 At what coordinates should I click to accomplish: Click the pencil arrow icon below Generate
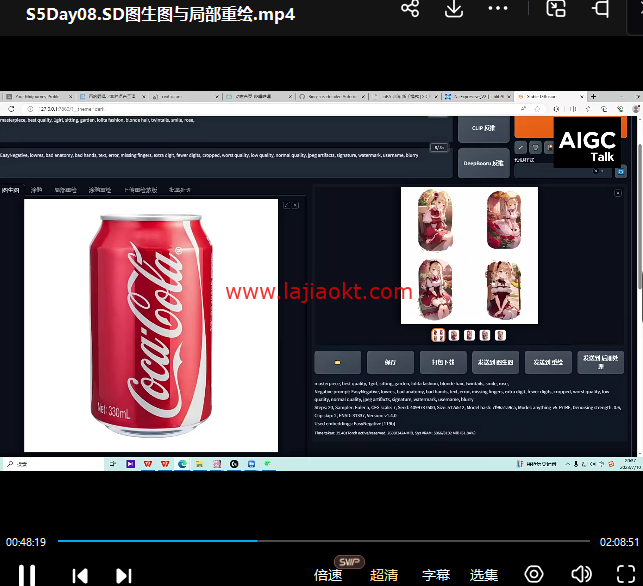pyautogui.click(x=520, y=147)
